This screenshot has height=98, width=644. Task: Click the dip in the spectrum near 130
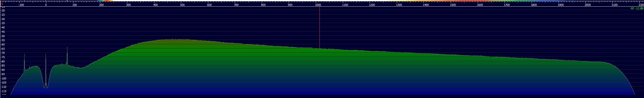[80, 68]
